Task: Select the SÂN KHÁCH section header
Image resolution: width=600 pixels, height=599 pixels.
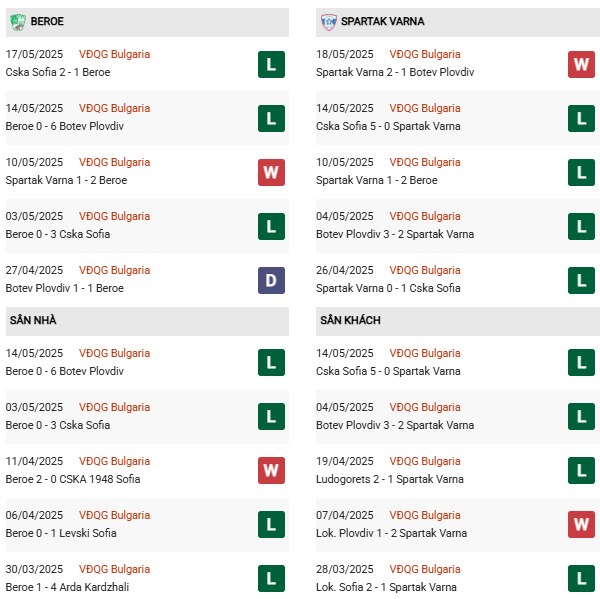Action: click(x=458, y=320)
